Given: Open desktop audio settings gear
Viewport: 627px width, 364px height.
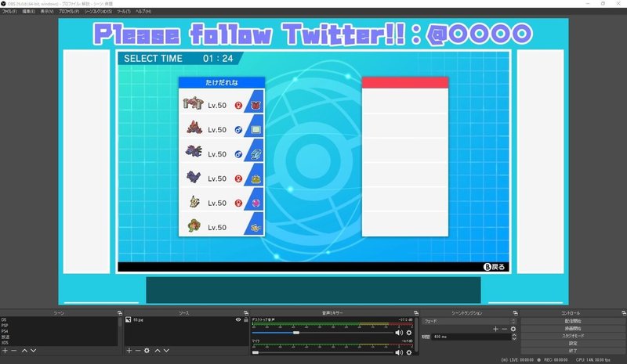Looking at the screenshot, I should pos(408,333).
